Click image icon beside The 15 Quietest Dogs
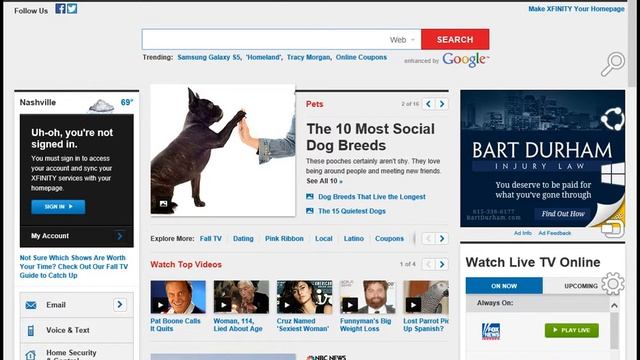The width and height of the screenshot is (640, 360). (310, 211)
